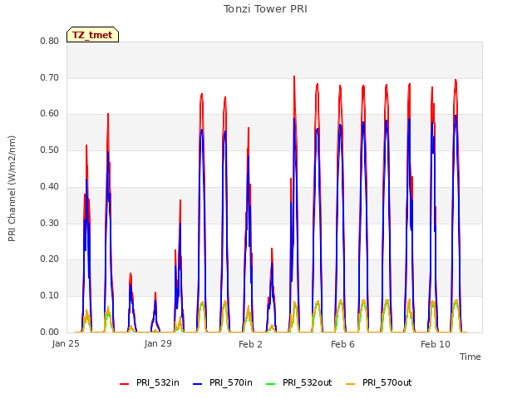Toggle the PRI_570in legend entry
This screenshot has width=532, height=399.
(x=223, y=382)
